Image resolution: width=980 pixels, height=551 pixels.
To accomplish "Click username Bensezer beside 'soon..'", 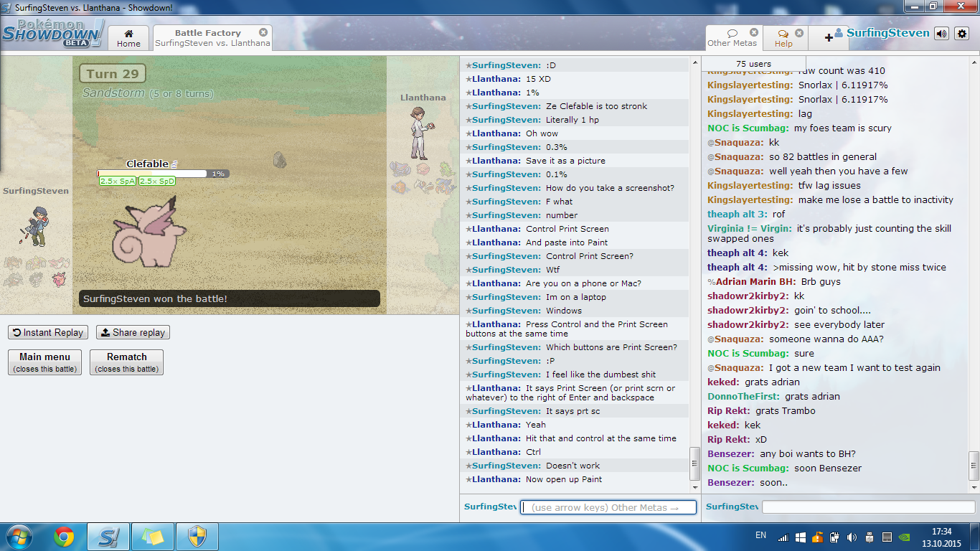I will tap(731, 483).
